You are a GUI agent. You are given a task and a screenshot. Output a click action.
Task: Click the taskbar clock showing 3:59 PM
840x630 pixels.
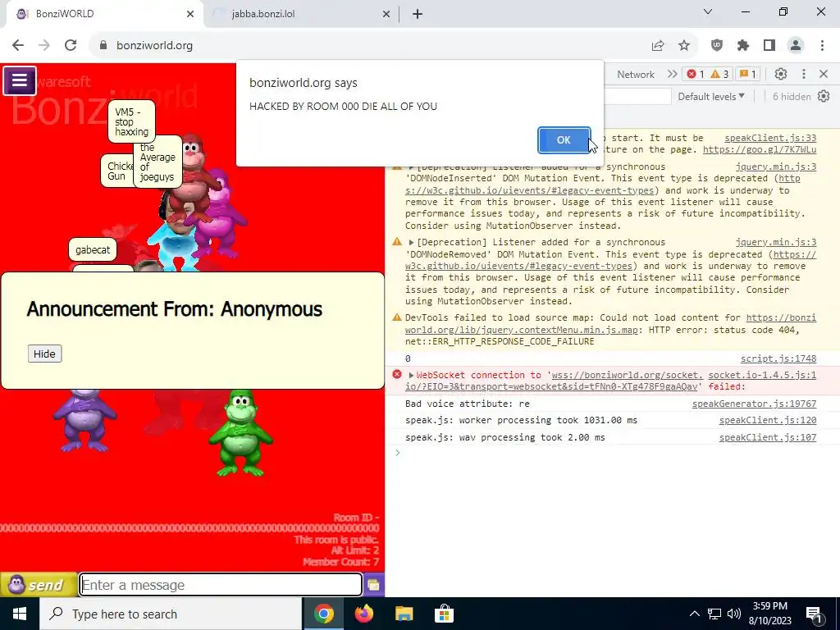point(769,614)
